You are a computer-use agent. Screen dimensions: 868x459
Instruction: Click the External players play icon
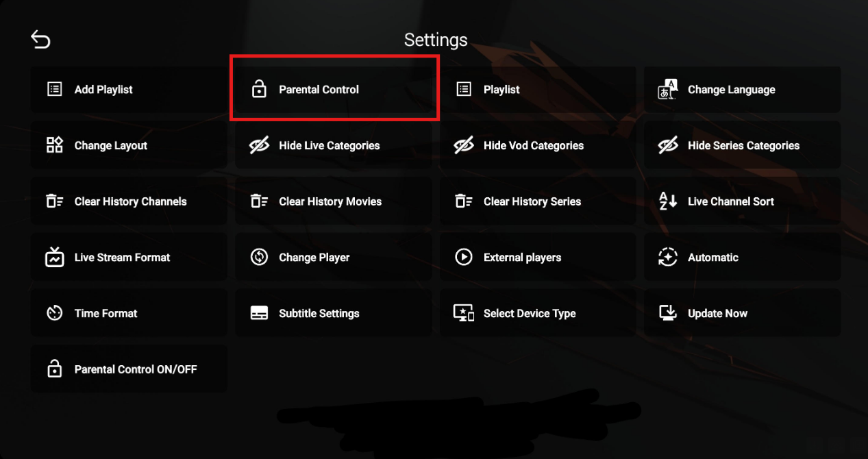tap(464, 258)
